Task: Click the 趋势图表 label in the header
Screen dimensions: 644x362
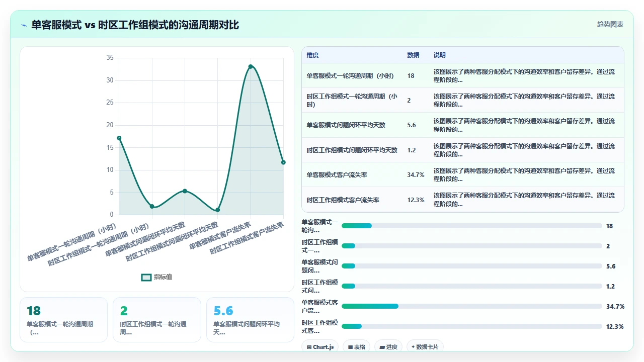Action: click(x=610, y=24)
